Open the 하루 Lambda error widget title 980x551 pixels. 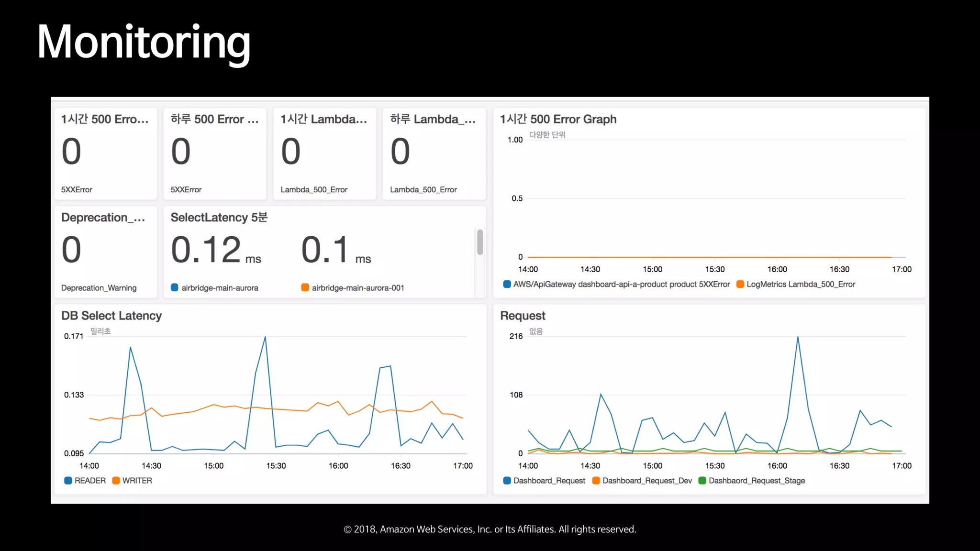[x=433, y=119]
